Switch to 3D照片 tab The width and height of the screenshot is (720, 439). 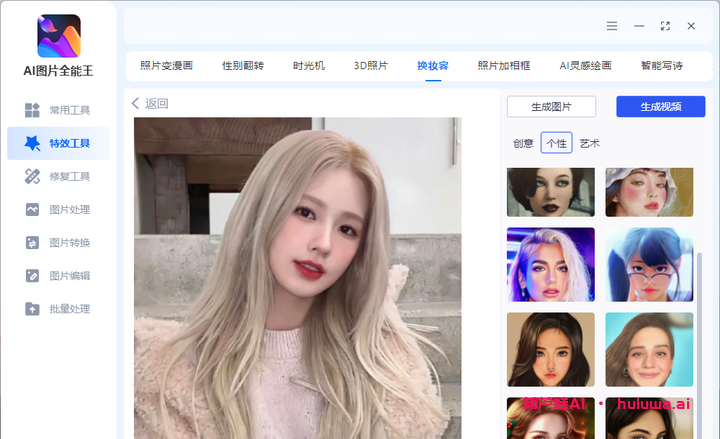(x=371, y=66)
